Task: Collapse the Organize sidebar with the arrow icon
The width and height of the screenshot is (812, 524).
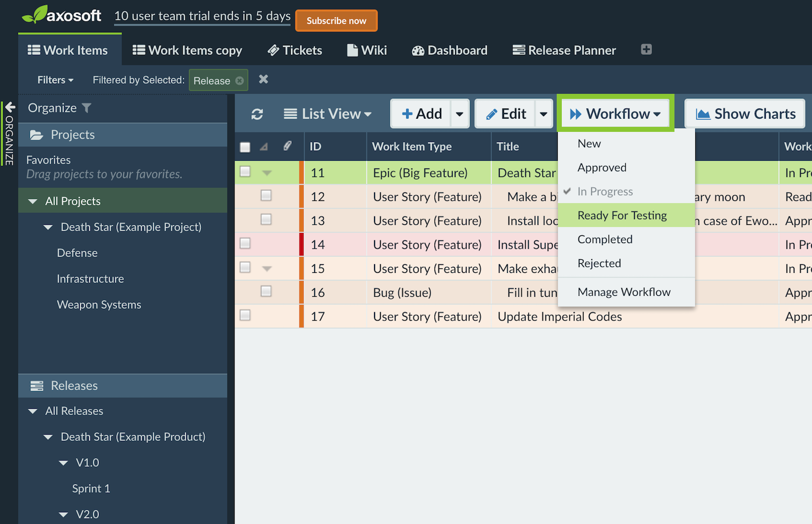Action: 9,108
